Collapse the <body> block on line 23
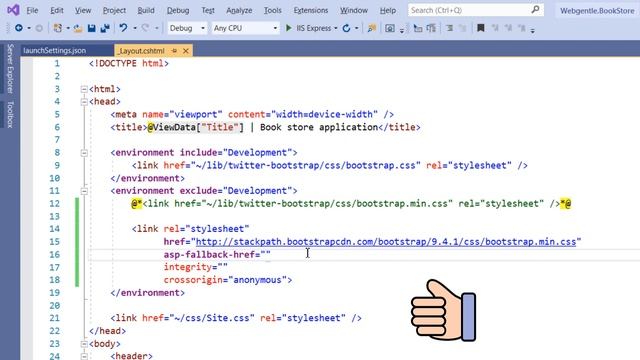 click(x=84, y=344)
